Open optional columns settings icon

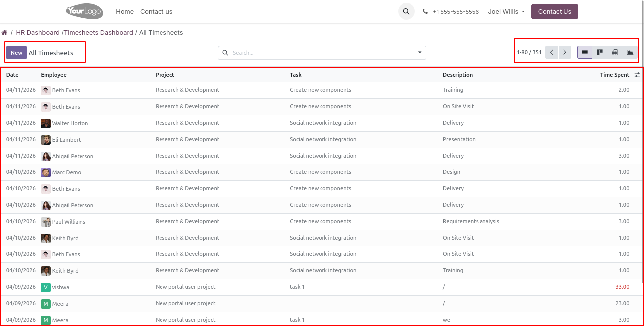pos(637,75)
